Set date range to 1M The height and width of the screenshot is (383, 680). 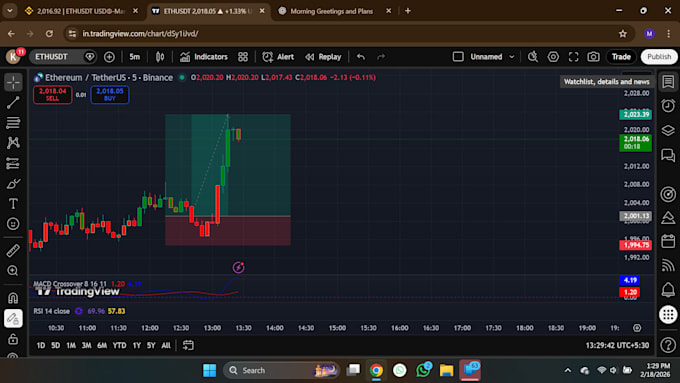(x=71, y=345)
